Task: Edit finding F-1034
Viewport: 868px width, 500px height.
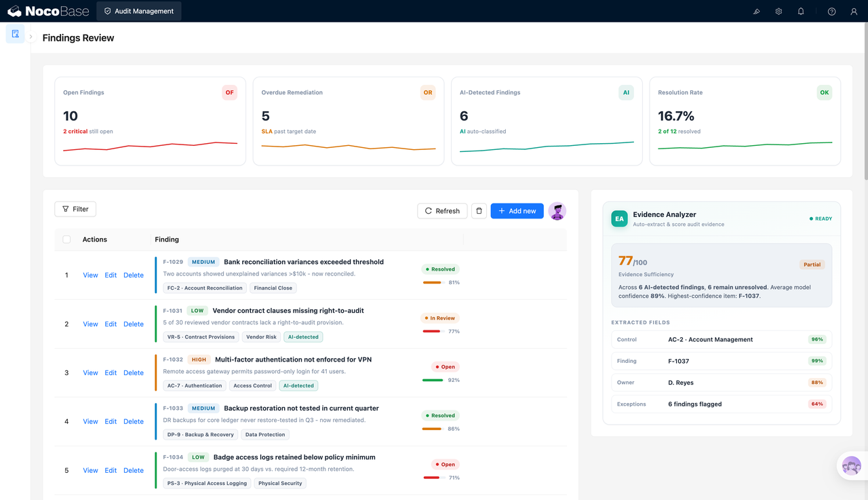Action: pyautogui.click(x=111, y=471)
